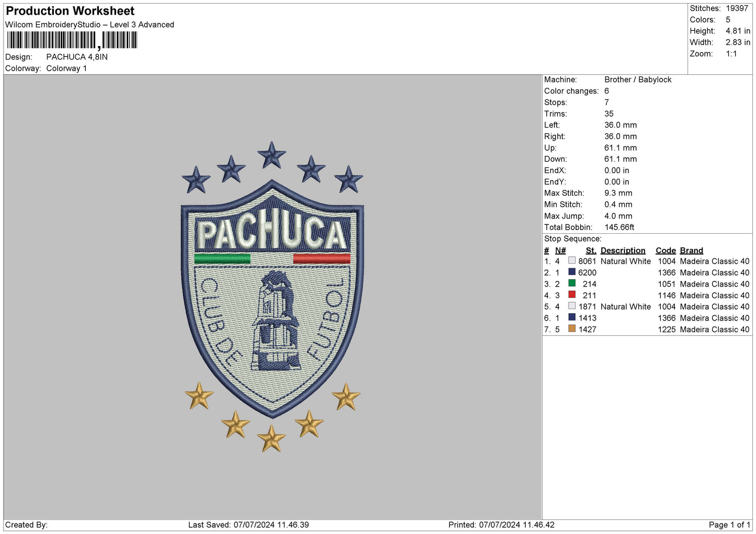Click stitch count 214 in stop 3

click(589, 284)
